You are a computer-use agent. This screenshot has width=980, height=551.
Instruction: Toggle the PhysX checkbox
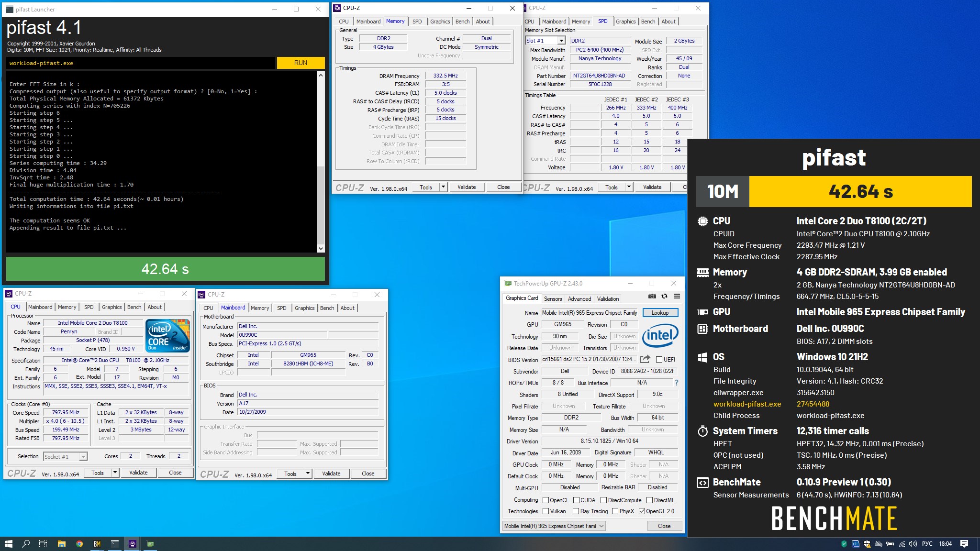[x=615, y=511]
